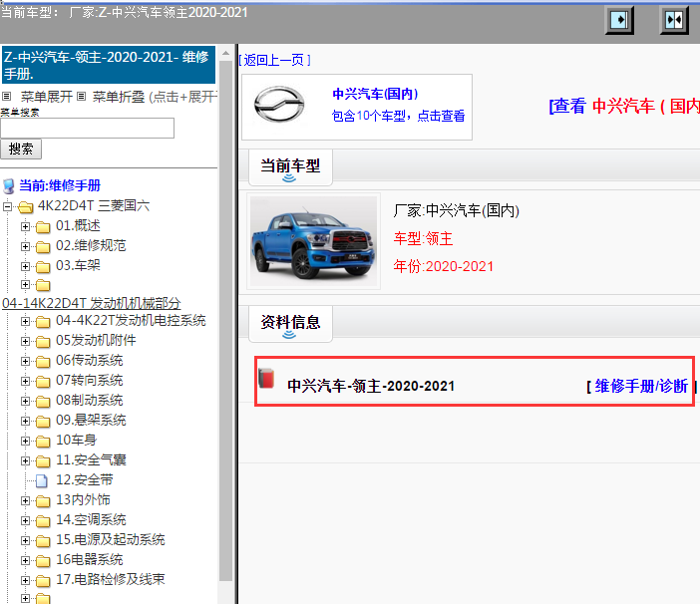
Task: Expand the 11.安全气囊 node
Action: point(25,460)
